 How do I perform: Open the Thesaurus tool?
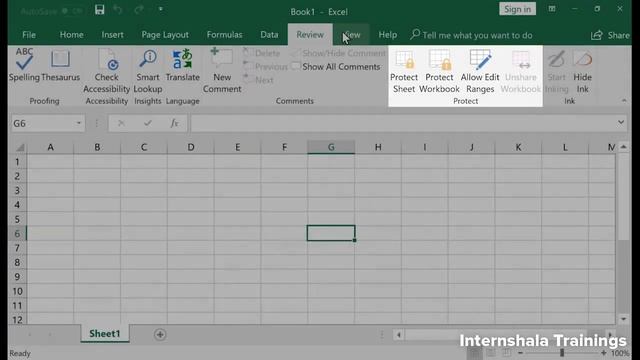click(60, 65)
